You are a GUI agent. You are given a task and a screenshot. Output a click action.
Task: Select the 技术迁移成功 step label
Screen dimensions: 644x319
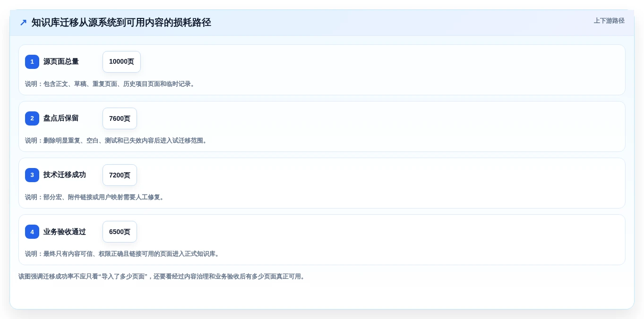(65, 175)
